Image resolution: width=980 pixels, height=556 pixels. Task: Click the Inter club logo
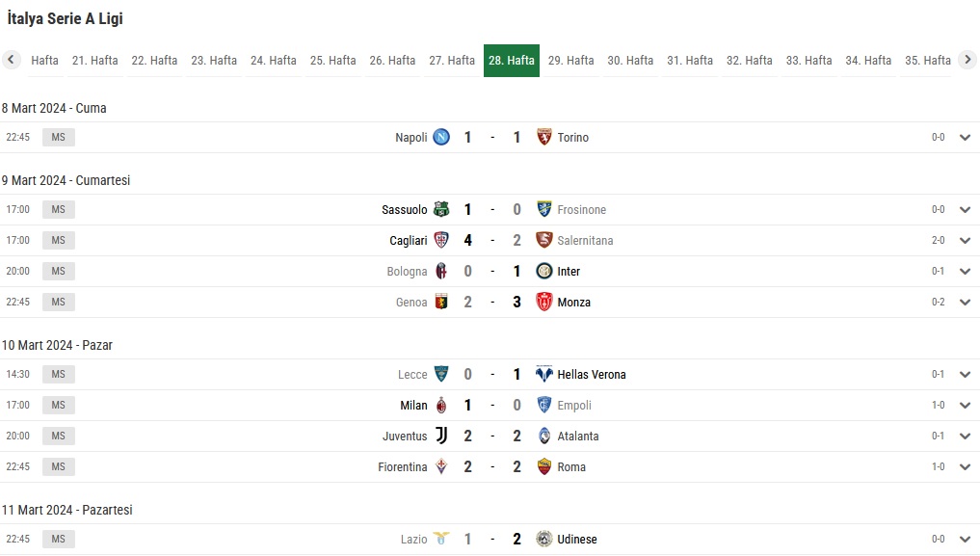point(544,271)
